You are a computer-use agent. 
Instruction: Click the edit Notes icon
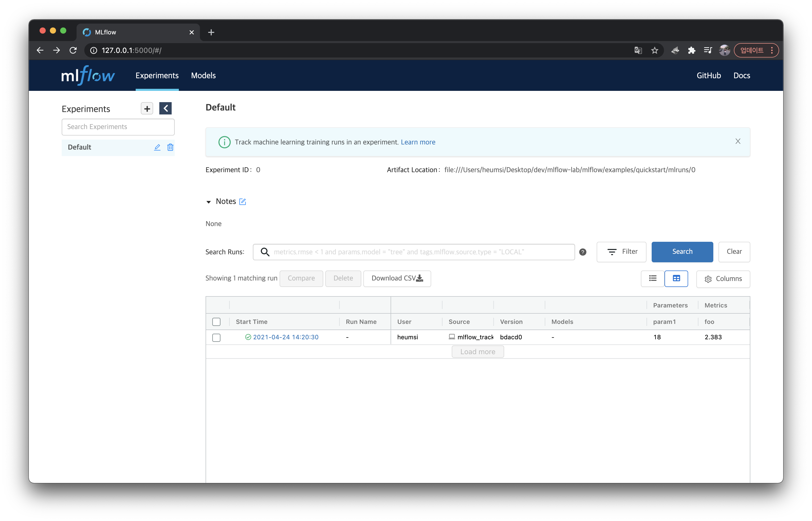tap(243, 202)
